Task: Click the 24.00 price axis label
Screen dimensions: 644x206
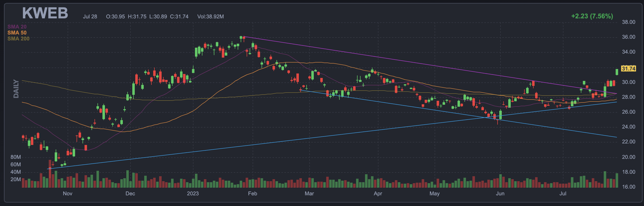Action: click(629, 127)
